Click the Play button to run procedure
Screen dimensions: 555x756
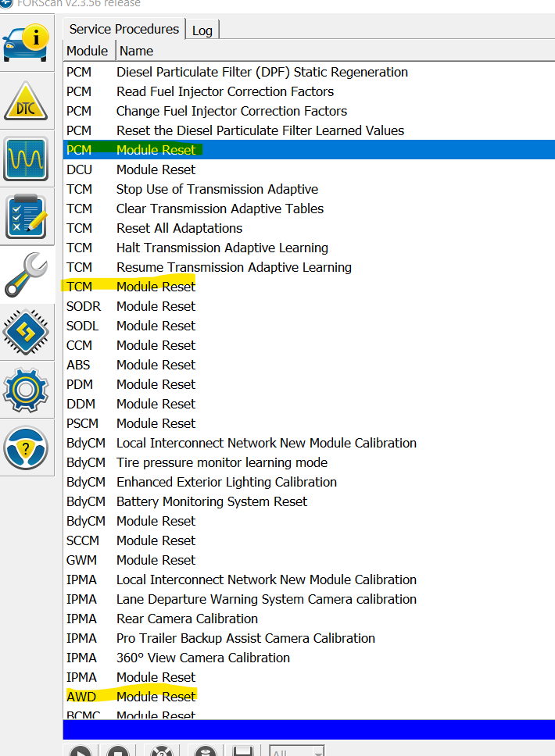click(81, 751)
